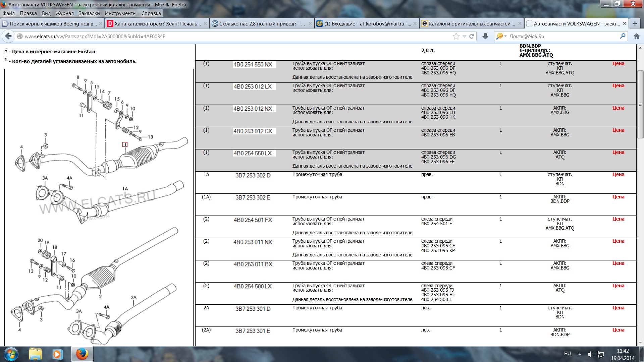Click Цена link for 4B0 253 012 NX
Screen dimensions: 644x362
click(618, 108)
